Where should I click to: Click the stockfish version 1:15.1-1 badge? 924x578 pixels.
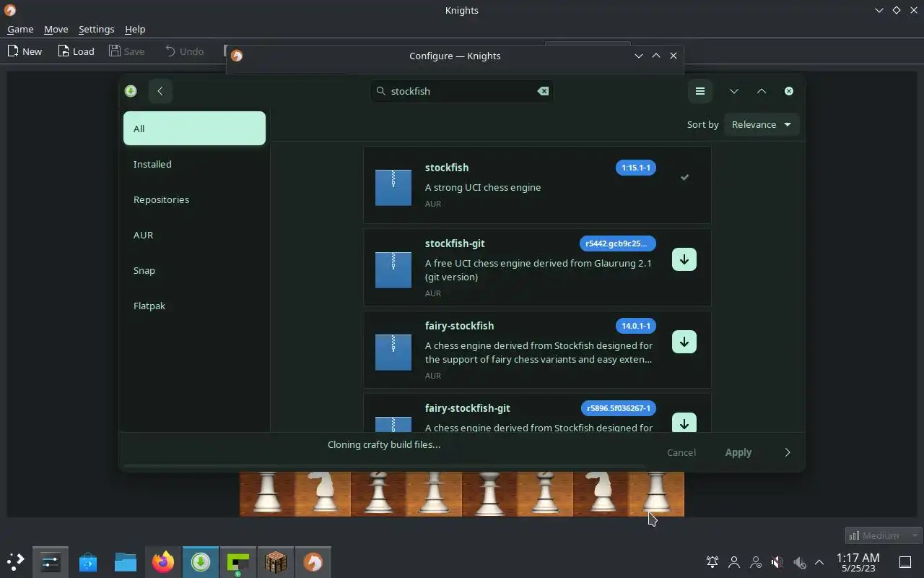tap(636, 168)
